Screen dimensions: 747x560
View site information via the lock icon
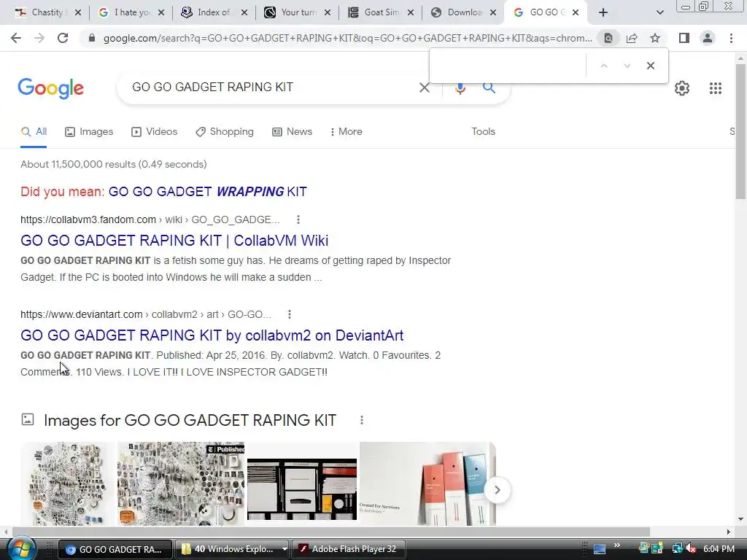click(92, 38)
